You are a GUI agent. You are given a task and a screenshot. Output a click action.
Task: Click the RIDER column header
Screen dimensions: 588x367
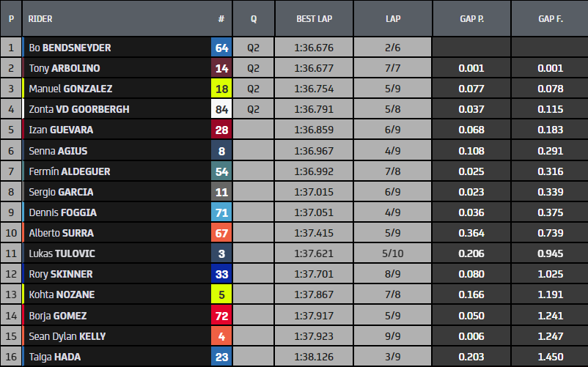[x=40, y=18]
